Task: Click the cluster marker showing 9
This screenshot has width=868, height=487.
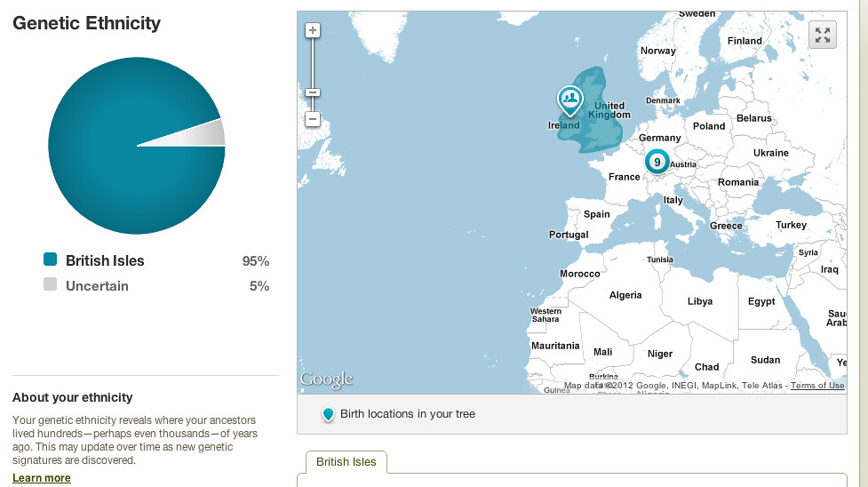Action: click(657, 162)
